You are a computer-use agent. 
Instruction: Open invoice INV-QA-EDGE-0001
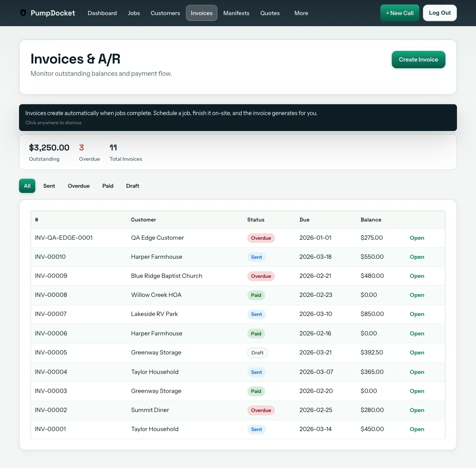pyautogui.click(x=416, y=238)
